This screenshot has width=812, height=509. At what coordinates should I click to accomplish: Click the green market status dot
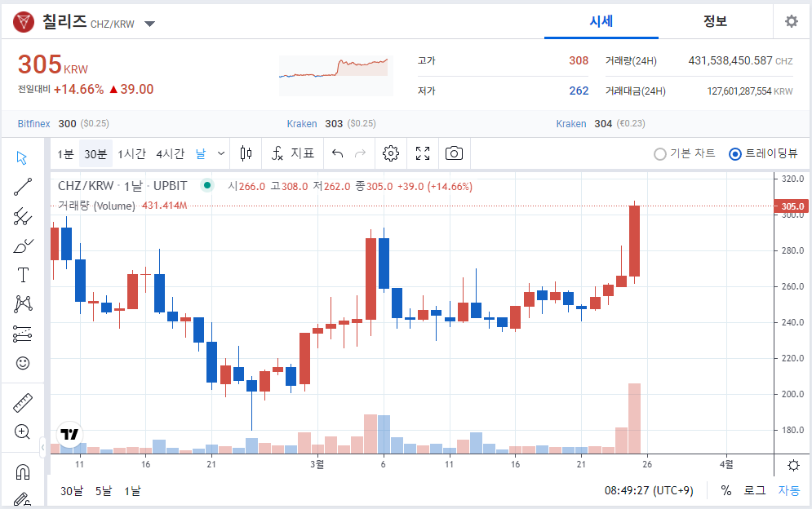tap(207, 185)
